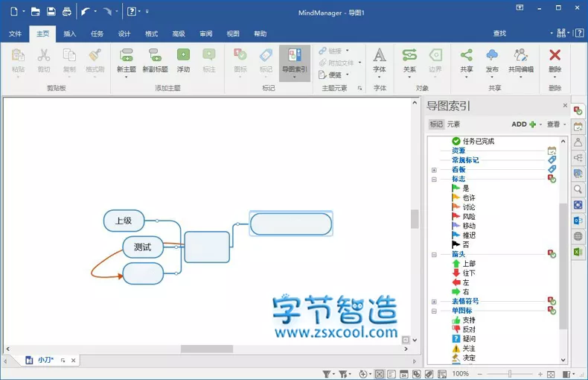The width and height of the screenshot is (588, 380).
Task: Click the Open folder icon in title bar
Action: coord(35,12)
